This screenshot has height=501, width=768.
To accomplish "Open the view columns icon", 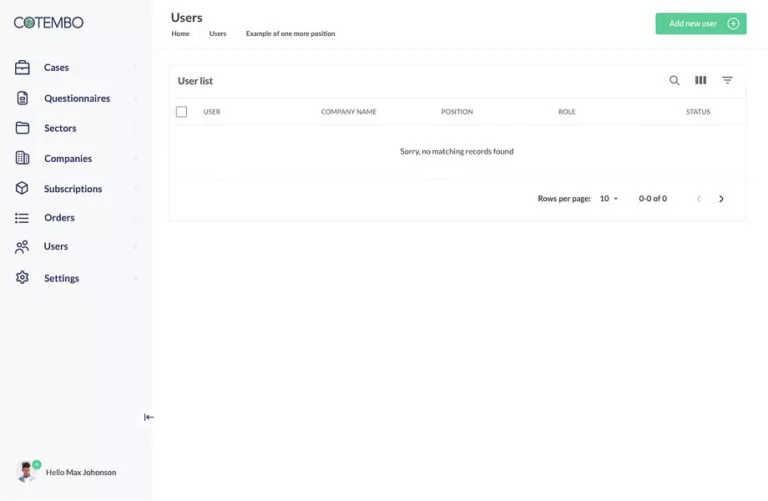I will pos(701,80).
